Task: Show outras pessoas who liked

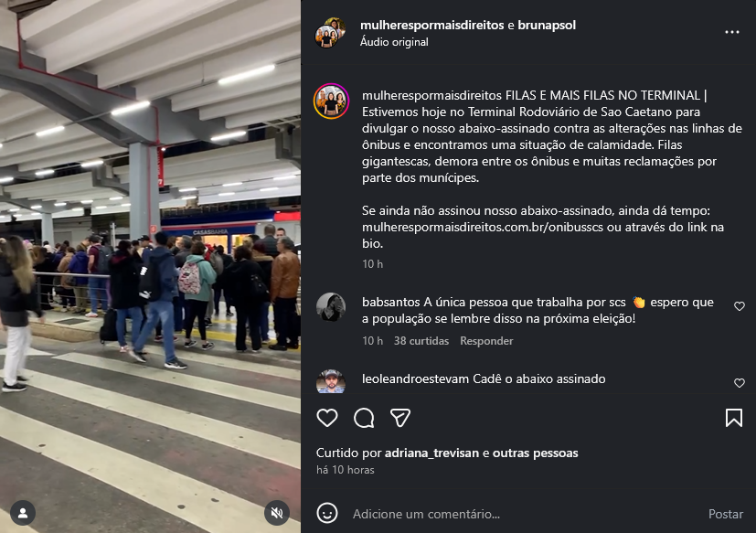Action: click(x=535, y=453)
